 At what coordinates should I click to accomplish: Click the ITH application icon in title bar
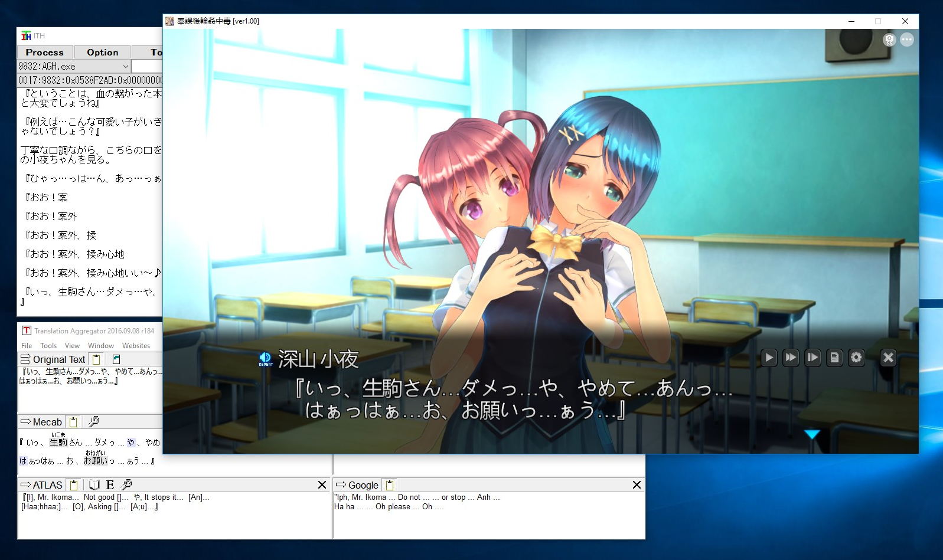coord(26,36)
